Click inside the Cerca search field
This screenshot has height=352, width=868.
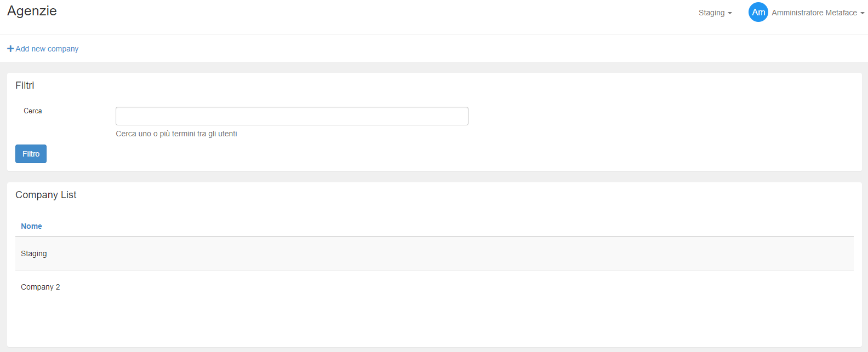292,116
